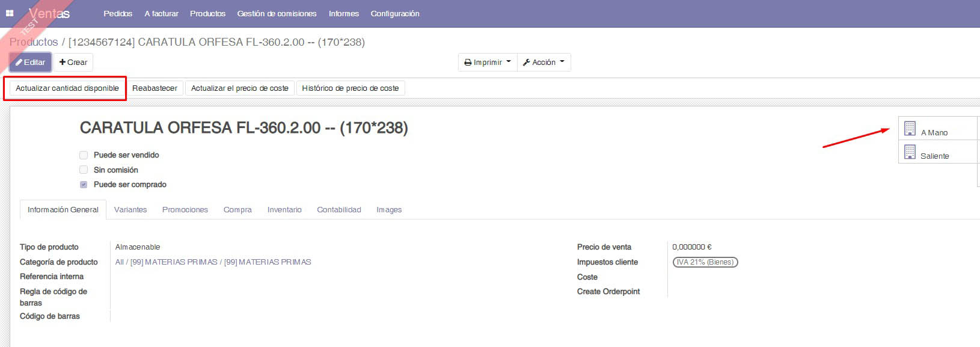Open Histórico de precio de coste
This screenshot has height=347, width=980.
[x=350, y=88]
